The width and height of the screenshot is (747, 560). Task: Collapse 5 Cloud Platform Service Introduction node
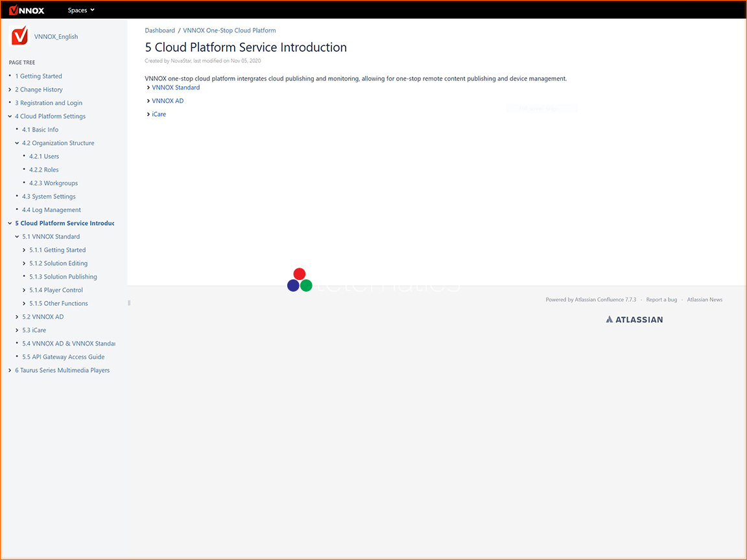point(10,223)
